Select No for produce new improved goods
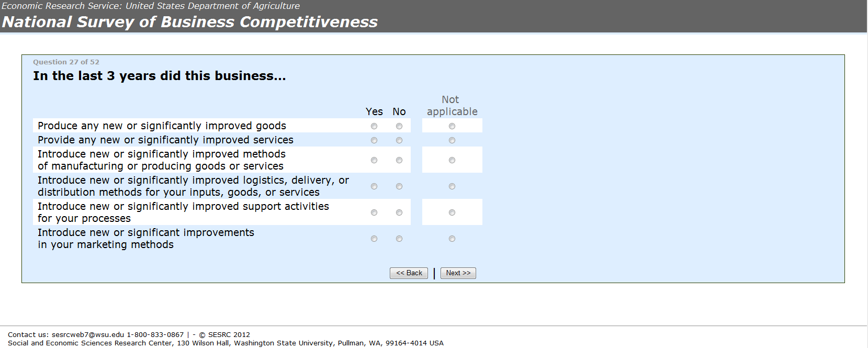Viewport: 868px width, 348px height. [x=399, y=126]
